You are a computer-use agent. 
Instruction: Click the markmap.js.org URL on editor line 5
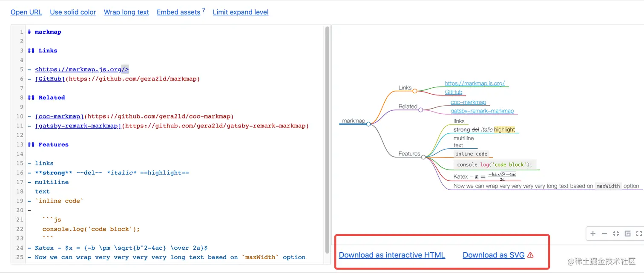pos(82,69)
